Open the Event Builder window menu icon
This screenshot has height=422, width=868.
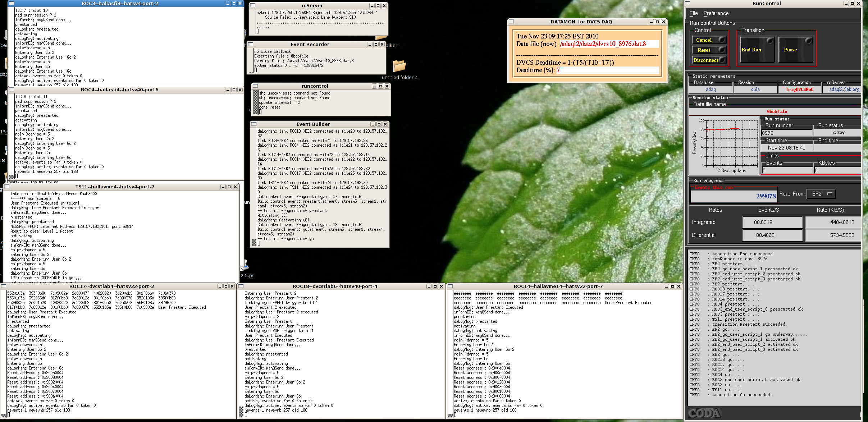[254, 124]
